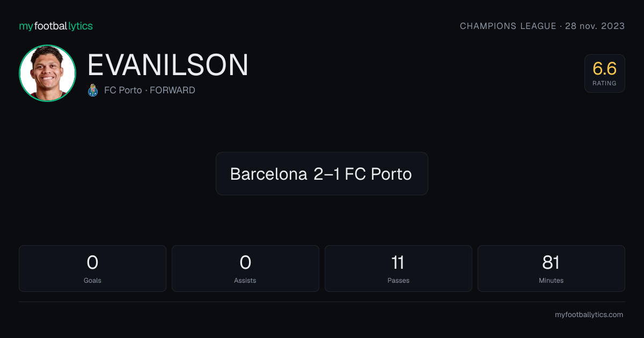Screen dimensions: 644x338
Task: Click the FC Porto club crest icon
Action: (93, 90)
